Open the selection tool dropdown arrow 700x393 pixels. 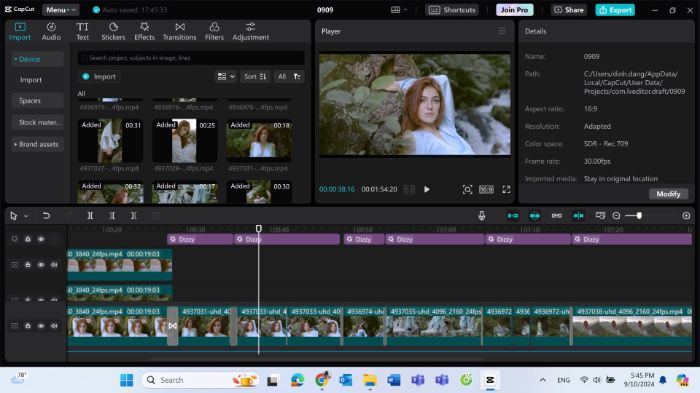(26, 216)
